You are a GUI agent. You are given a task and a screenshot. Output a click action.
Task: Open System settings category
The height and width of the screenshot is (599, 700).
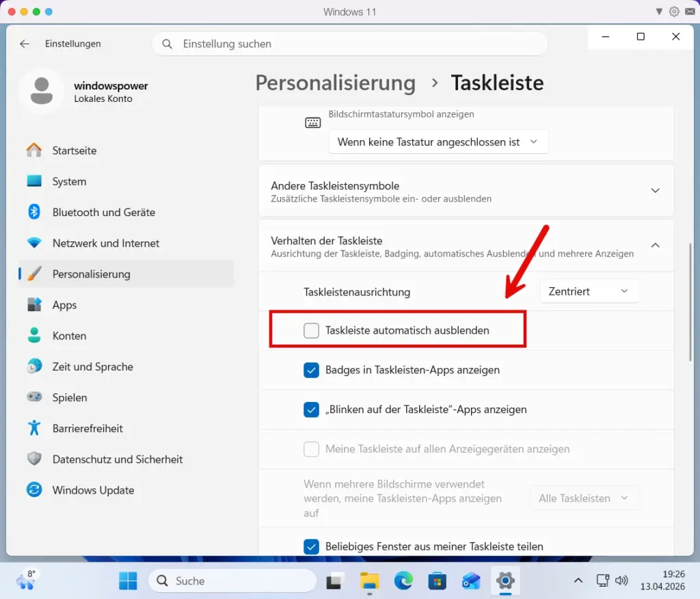126,181
